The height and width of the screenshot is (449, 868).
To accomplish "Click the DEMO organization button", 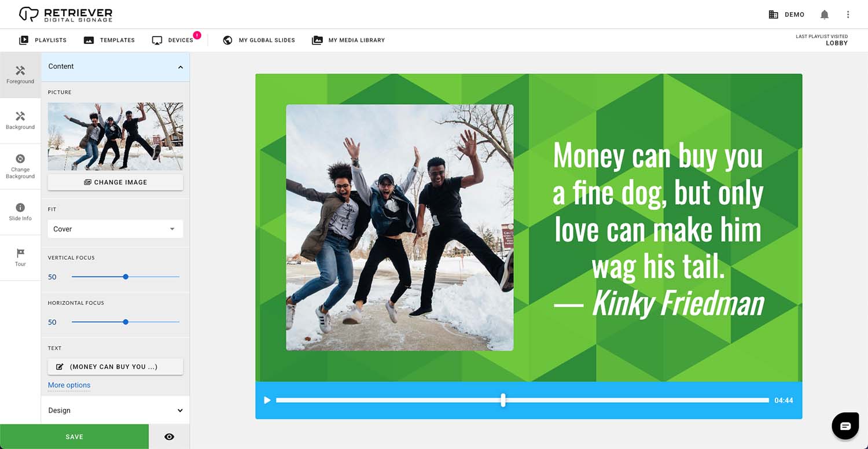I will 786,14.
